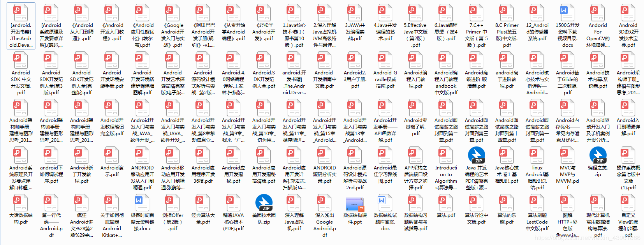Select the Android零基础了解.pdf icon

tap(416, 108)
